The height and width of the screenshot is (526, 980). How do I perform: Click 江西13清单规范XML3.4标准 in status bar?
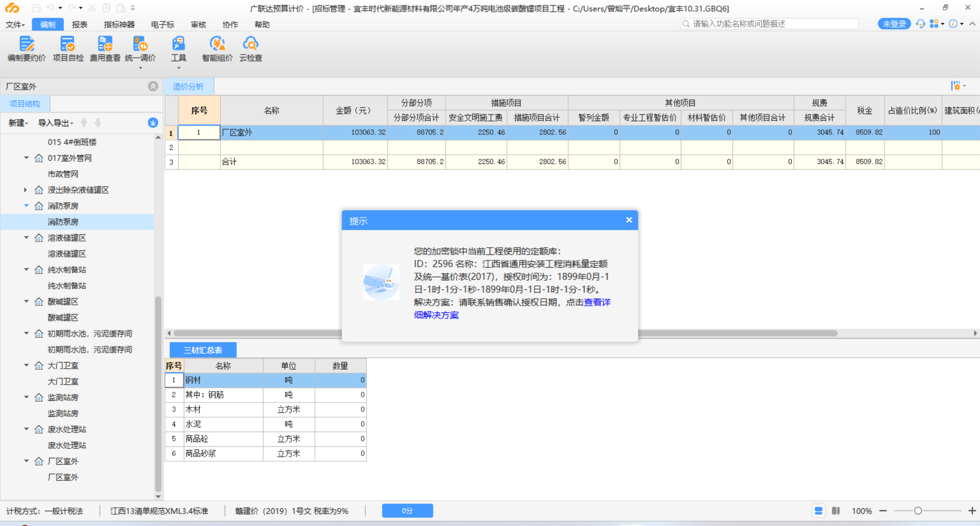159,511
